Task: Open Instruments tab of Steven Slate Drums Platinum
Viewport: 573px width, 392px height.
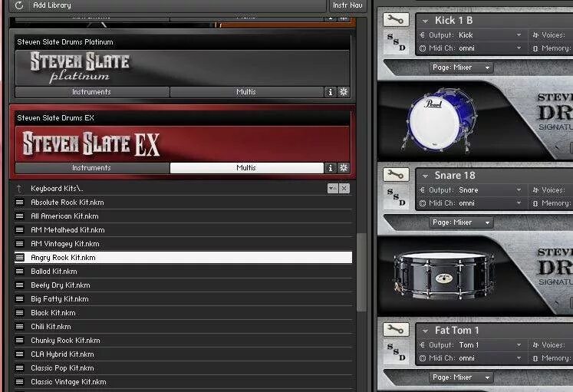Action: point(92,92)
